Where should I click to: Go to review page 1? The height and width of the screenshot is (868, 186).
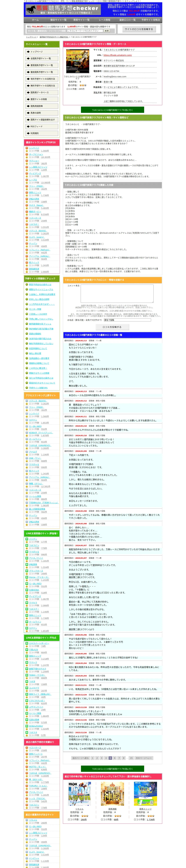pos(93,758)
